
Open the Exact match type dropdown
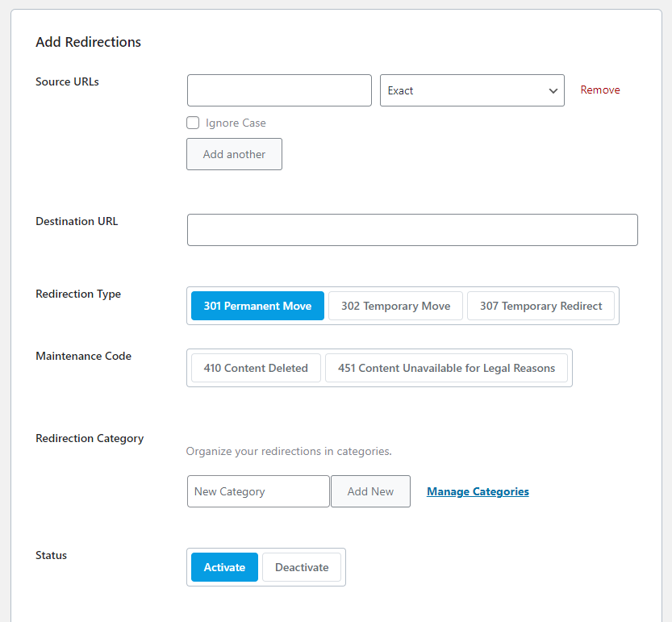click(x=472, y=90)
